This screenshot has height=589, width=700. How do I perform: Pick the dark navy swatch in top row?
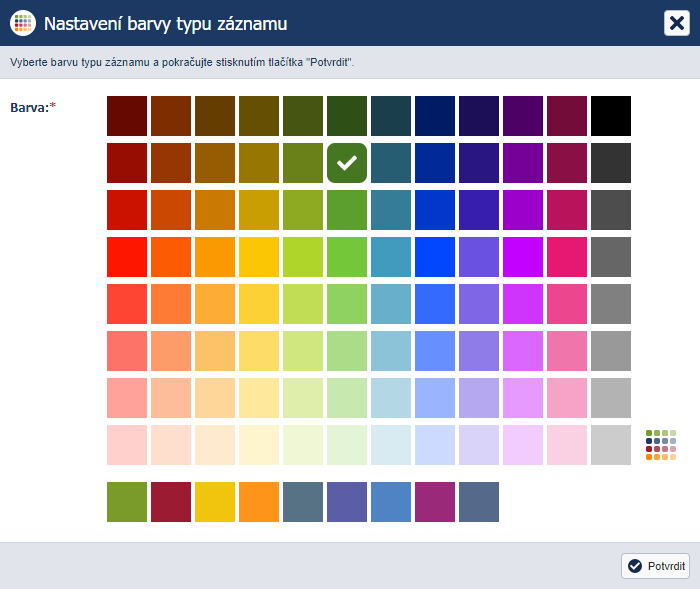(x=435, y=116)
